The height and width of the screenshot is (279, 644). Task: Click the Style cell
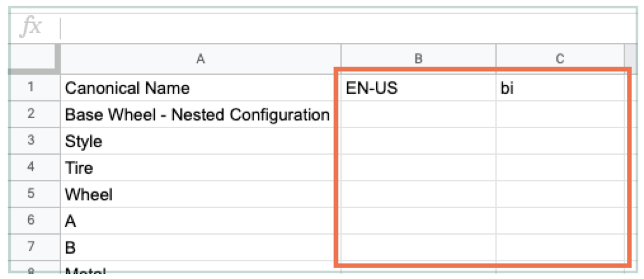201,141
